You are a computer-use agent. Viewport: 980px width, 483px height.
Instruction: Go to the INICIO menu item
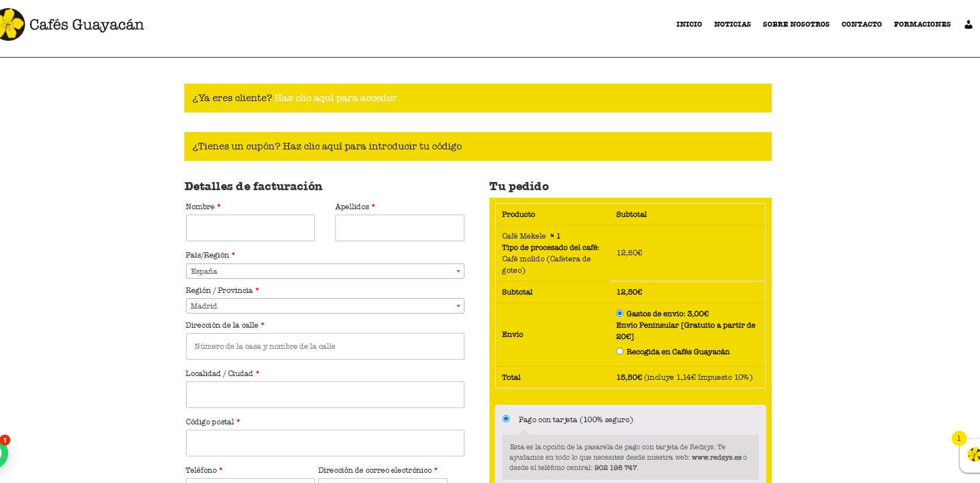pyautogui.click(x=689, y=24)
